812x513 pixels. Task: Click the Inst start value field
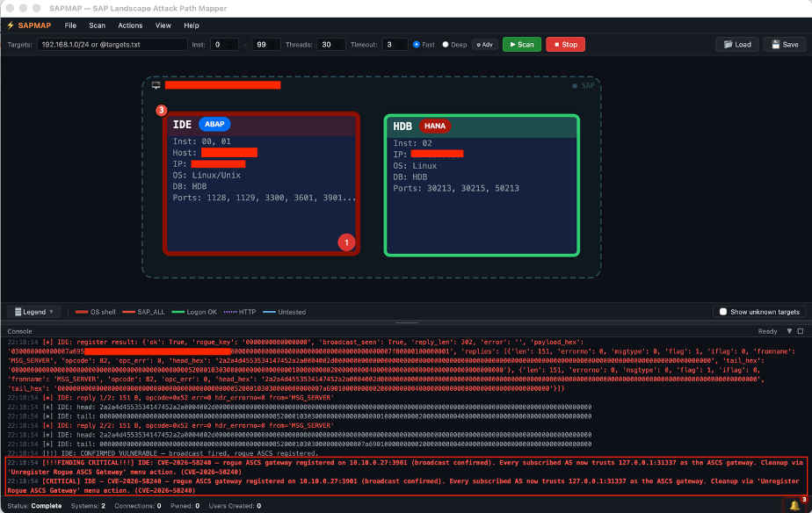224,45
